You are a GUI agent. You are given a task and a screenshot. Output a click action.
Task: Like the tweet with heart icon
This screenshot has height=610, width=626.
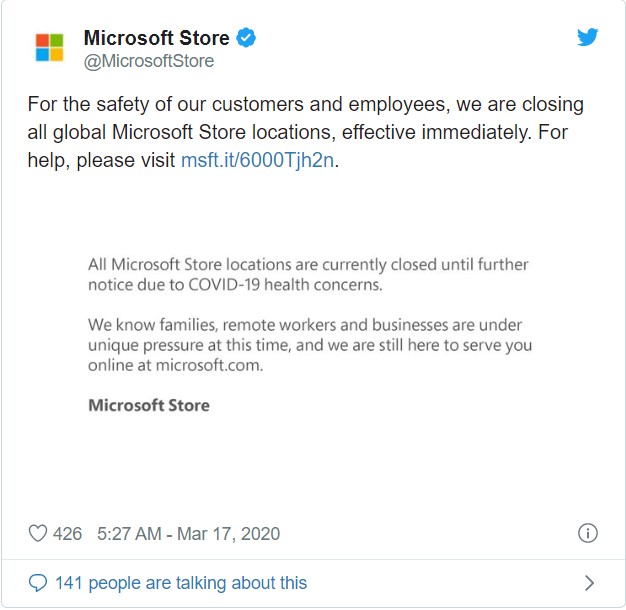(38, 533)
